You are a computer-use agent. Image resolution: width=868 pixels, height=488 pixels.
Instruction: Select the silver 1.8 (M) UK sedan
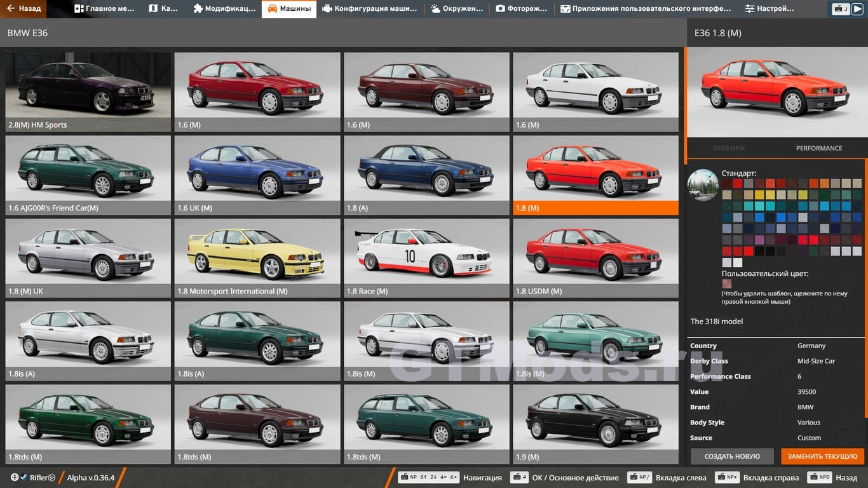(88, 258)
